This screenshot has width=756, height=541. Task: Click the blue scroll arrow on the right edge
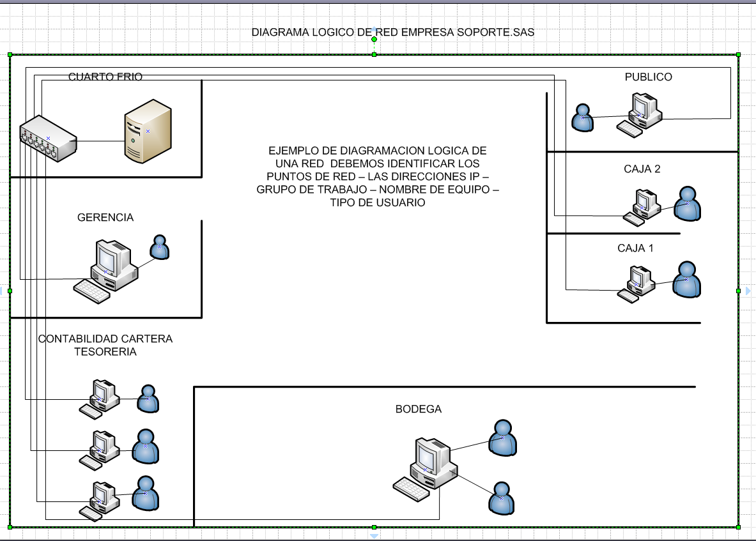tap(748, 290)
